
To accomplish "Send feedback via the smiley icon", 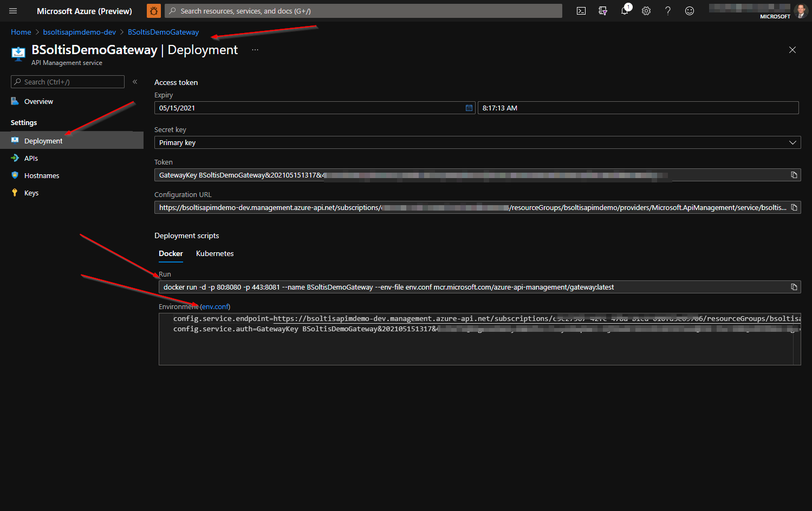I will click(689, 10).
